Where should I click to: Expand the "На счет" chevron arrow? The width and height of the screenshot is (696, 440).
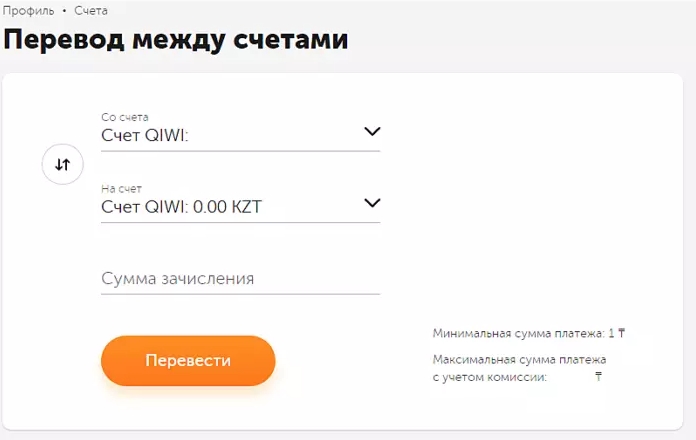click(372, 203)
